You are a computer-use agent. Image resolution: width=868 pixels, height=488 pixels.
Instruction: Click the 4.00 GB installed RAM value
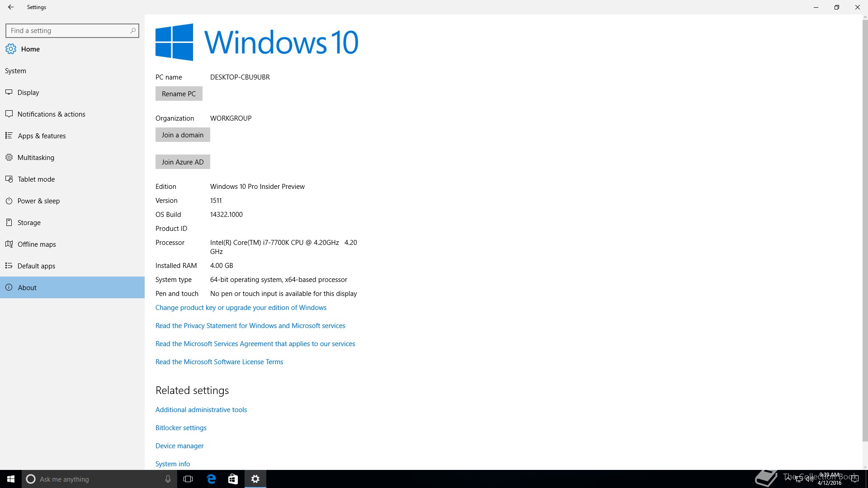tap(222, 266)
